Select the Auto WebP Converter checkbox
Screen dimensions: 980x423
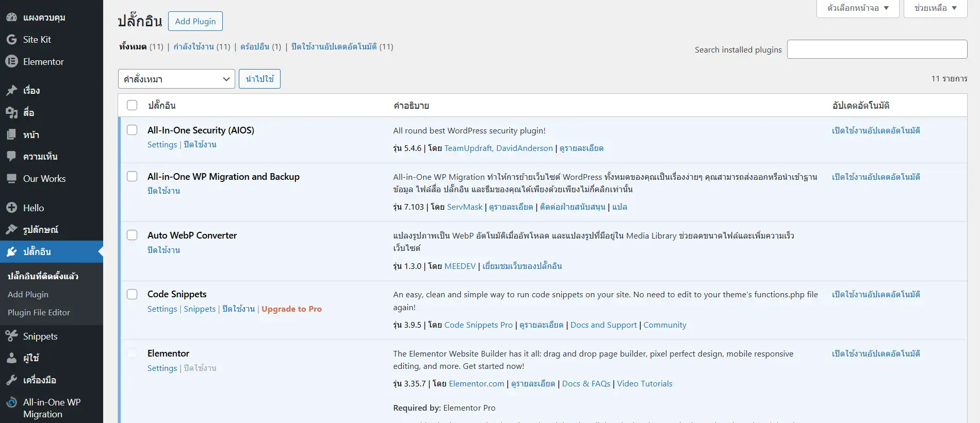click(x=132, y=235)
